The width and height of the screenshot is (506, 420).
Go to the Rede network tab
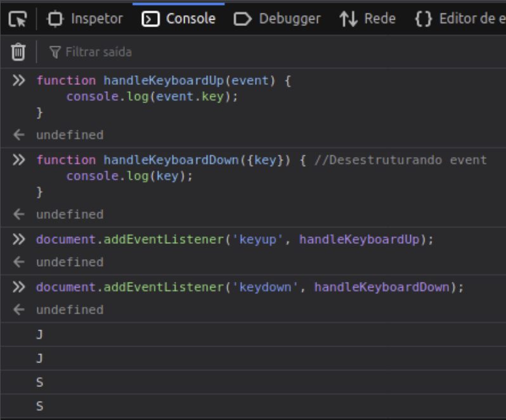click(x=371, y=19)
